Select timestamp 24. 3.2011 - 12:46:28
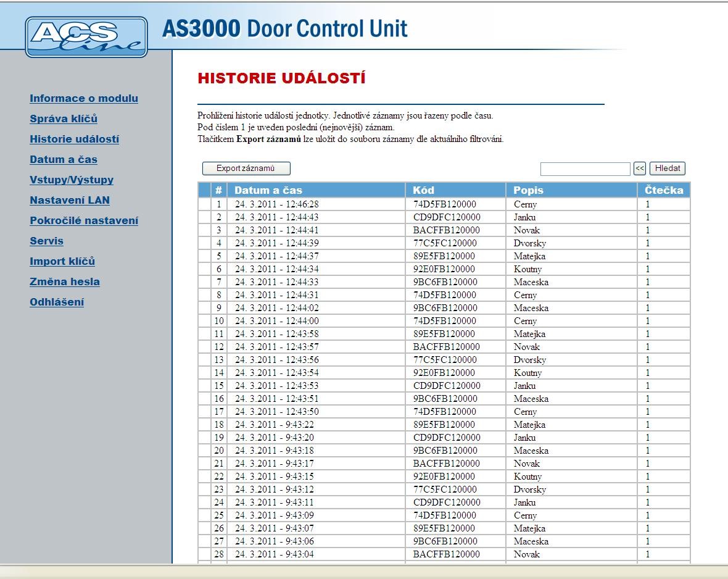The height and width of the screenshot is (579, 728). click(x=277, y=204)
